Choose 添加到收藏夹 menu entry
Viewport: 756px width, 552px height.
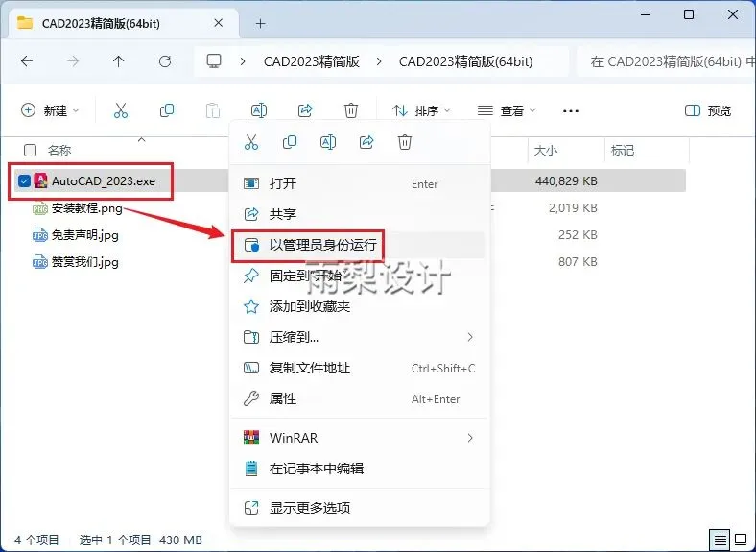pos(360,306)
